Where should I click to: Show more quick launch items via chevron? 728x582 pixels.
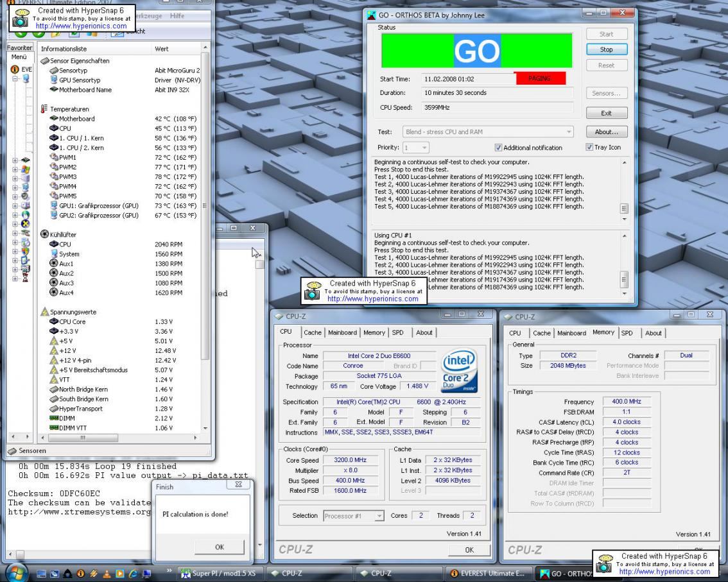point(169,571)
